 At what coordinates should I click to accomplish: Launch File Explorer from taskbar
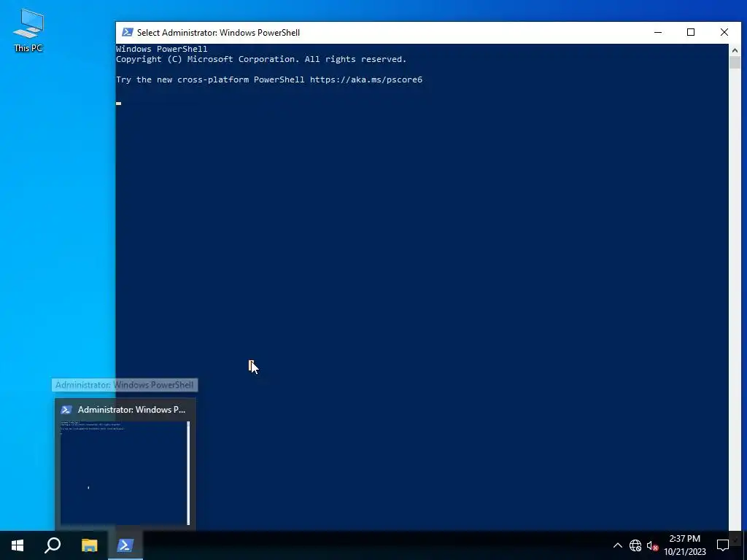point(89,545)
